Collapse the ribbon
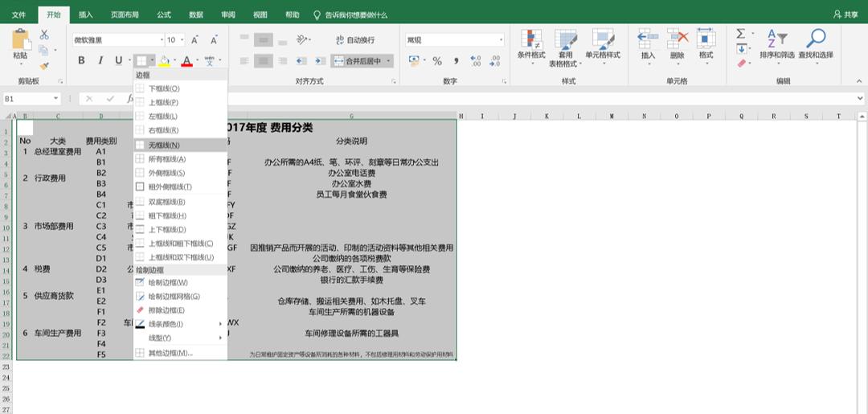Screen dimensions: 868x414 859,81
